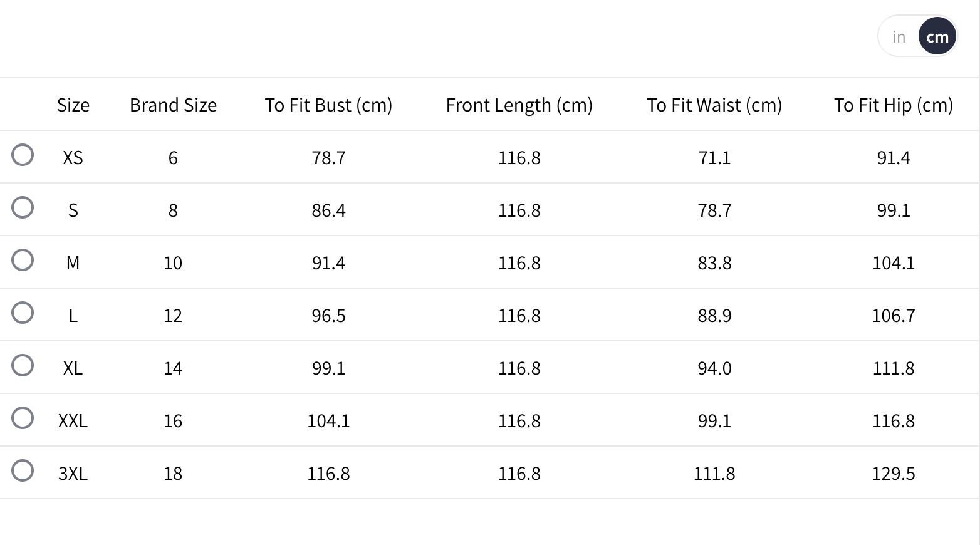Switch units to inches
This screenshot has height=545, width=980.
point(899,37)
